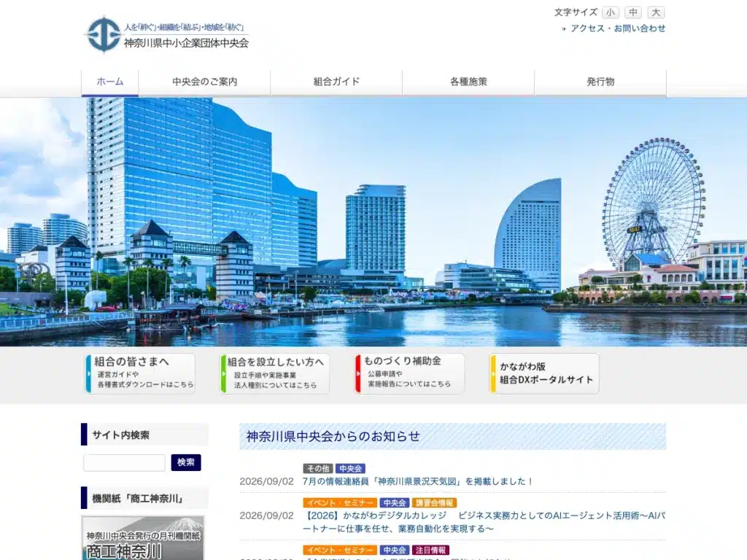Click date of the 景況天気図 news row

(x=267, y=481)
